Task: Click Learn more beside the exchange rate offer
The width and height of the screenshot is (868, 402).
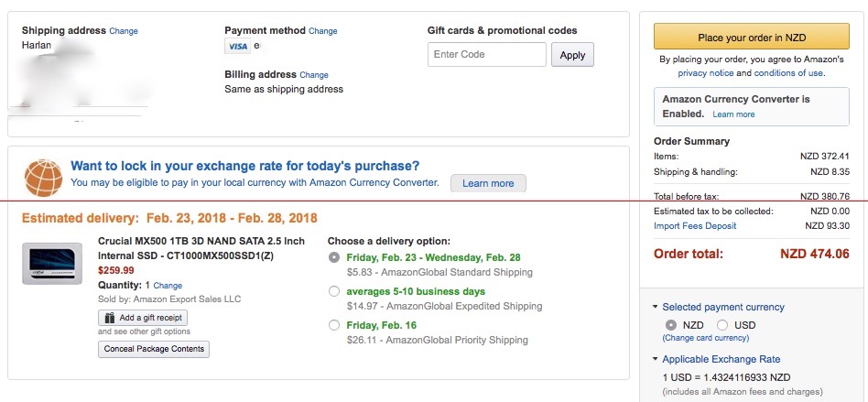Action: (488, 183)
